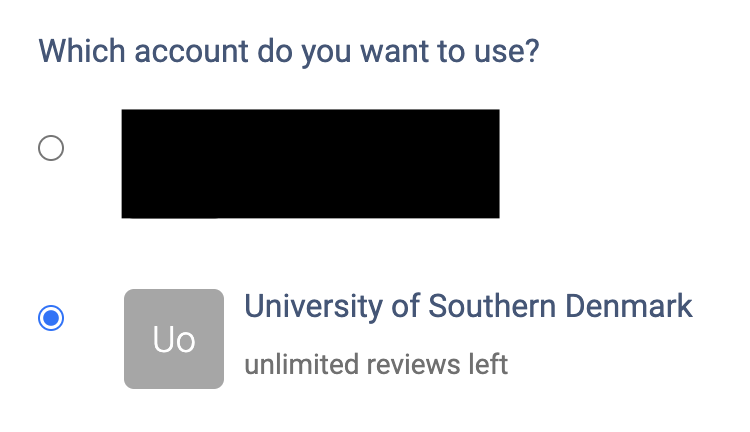The height and width of the screenshot is (432, 750).
Task: Choose the first account option's radio circle
Action: click(50, 149)
